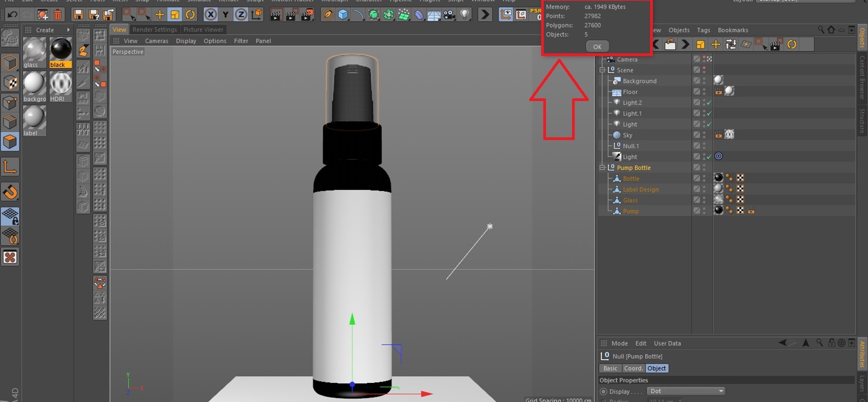
Task: Select the Label Design object row
Action: tap(641, 189)
